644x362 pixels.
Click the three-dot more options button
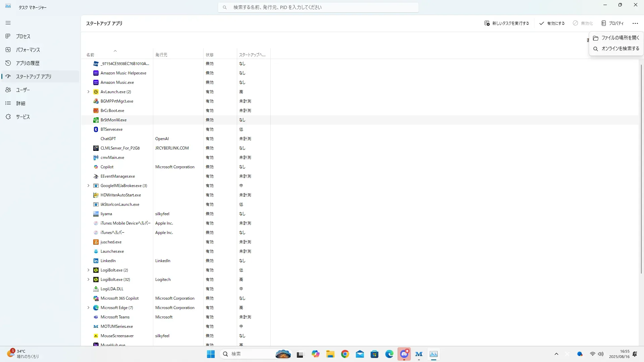(x=635, y=23)
